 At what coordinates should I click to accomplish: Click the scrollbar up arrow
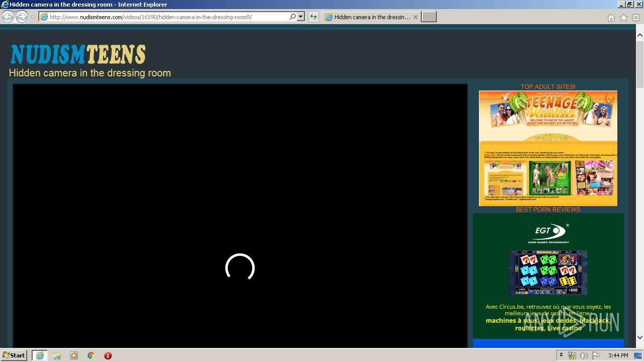point(640,35)
